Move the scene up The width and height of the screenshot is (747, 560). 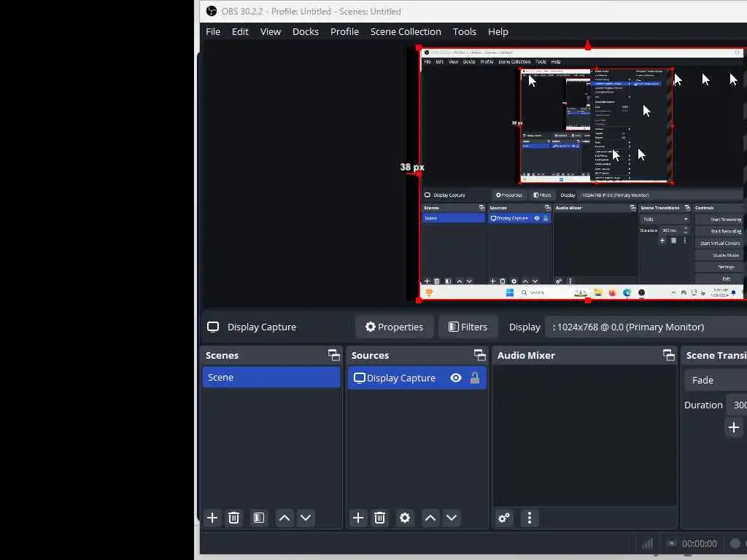[285, 518]
